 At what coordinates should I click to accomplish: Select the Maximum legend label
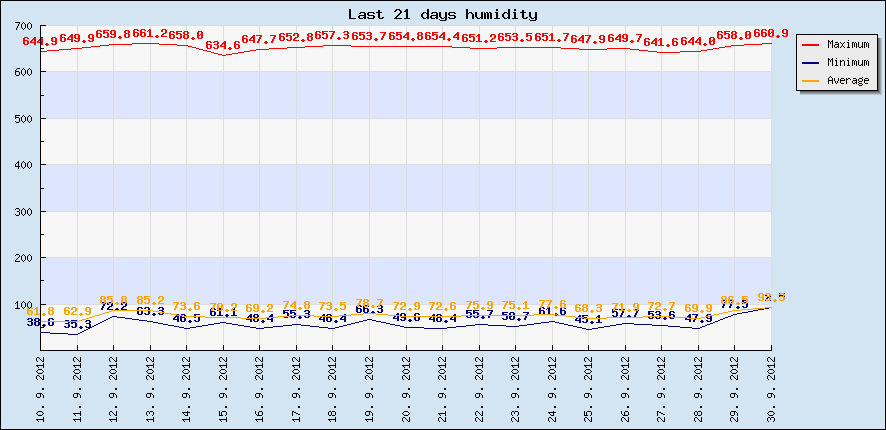(847, 45)
